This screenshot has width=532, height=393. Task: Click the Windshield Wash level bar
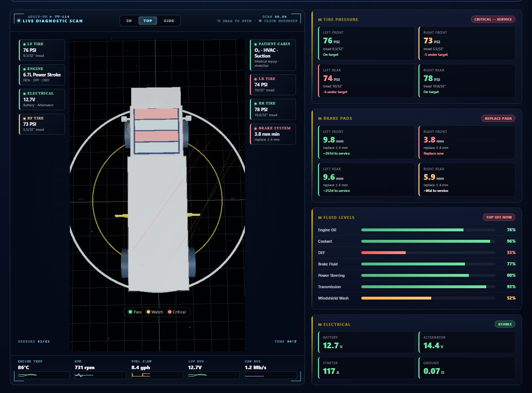pyautogui.click(x=428, y=298)
